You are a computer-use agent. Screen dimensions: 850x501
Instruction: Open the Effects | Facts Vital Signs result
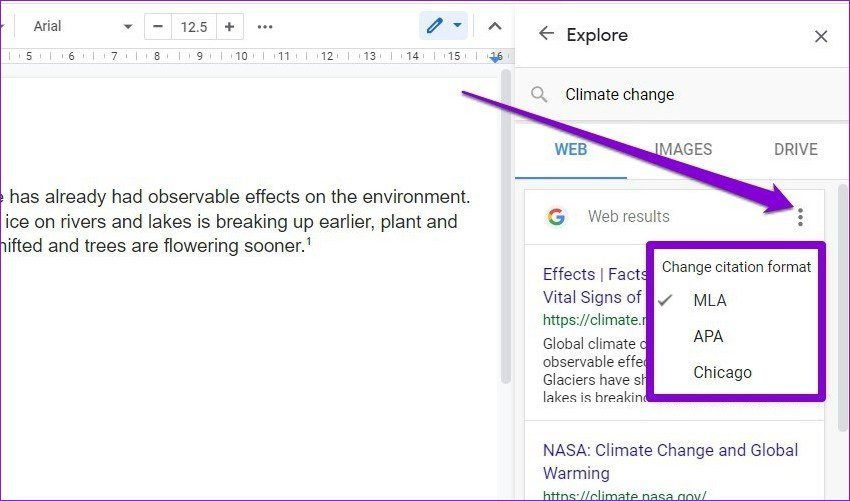[x=595, y=285]
